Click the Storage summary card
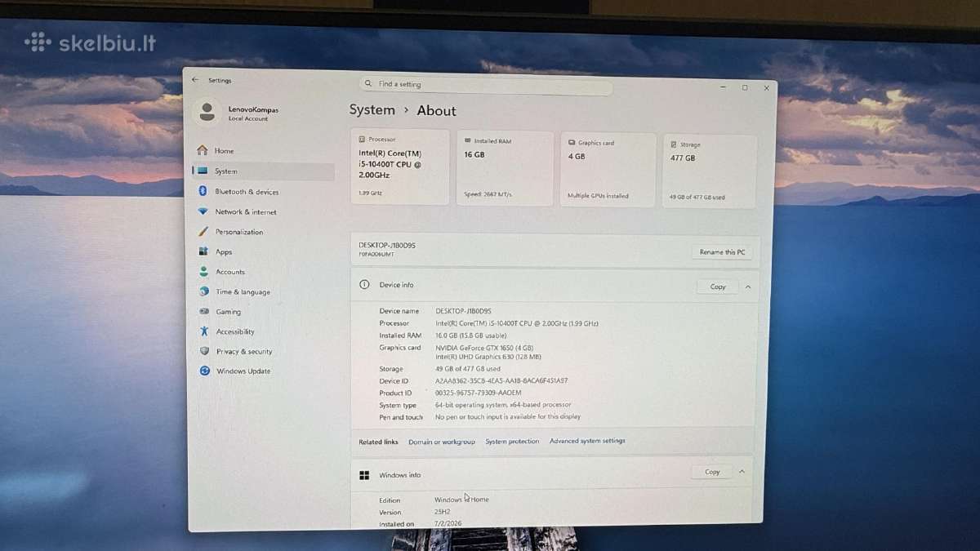Viewport: 980px width, 551px height. (710, 171)
